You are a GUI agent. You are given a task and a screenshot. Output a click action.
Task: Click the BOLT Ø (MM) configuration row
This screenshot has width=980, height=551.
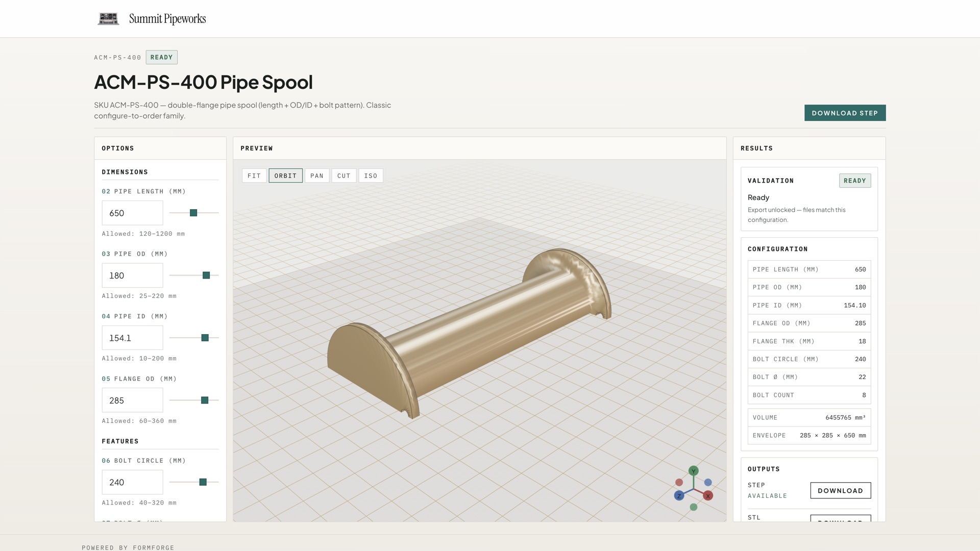[809, 377]
